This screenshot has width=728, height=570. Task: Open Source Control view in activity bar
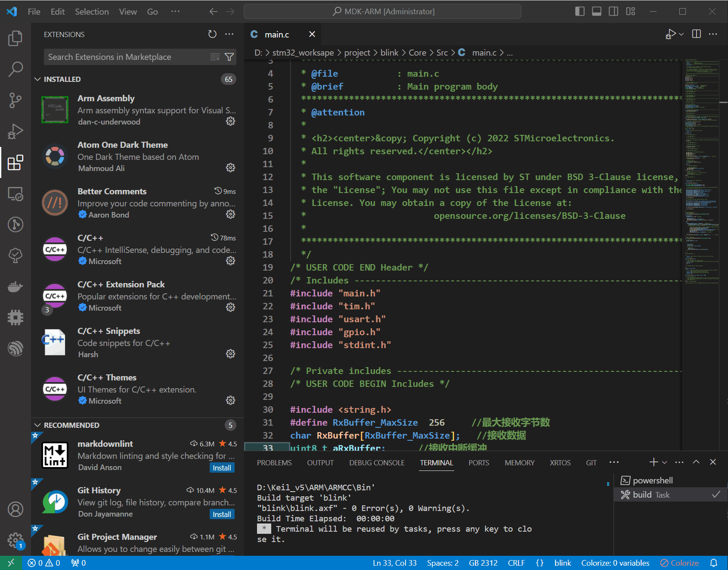(x=15, y=100)
